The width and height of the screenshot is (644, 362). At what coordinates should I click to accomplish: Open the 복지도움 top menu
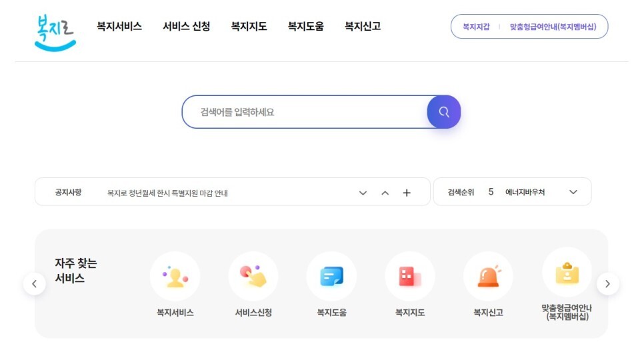click(305, 26)
